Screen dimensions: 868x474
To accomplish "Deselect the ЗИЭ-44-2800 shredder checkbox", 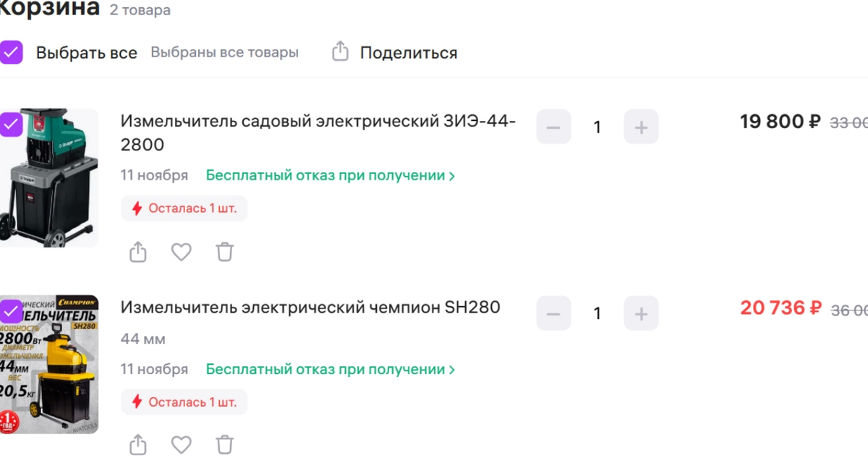I will pyautogui.click(x=10, y=123).
